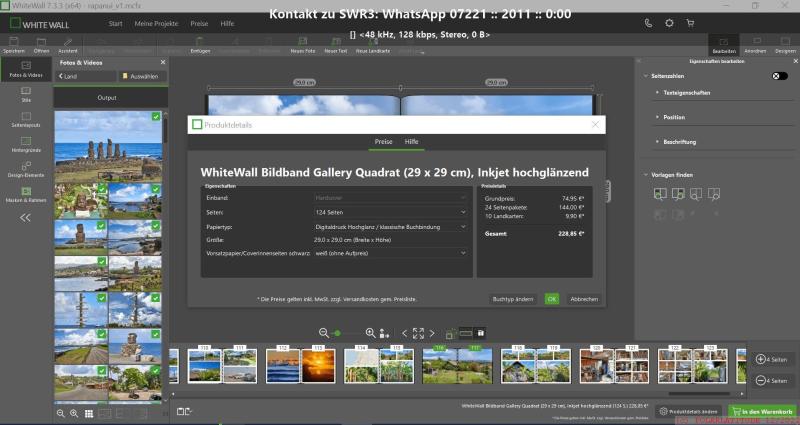The width and height of the screenshot is (800, 425).
Task: Open the Design-Elemente sidebar section
Action: tap(26, 169)
